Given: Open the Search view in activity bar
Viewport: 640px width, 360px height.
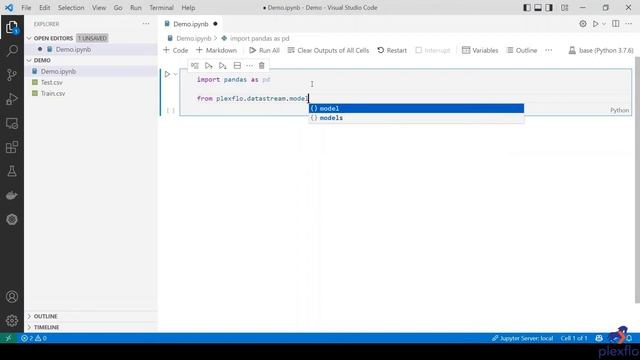Looking at the screenshot, I should coord(12,51).
